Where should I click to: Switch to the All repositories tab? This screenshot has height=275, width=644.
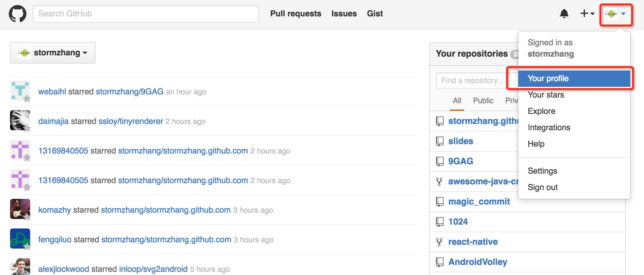[457, 100]
